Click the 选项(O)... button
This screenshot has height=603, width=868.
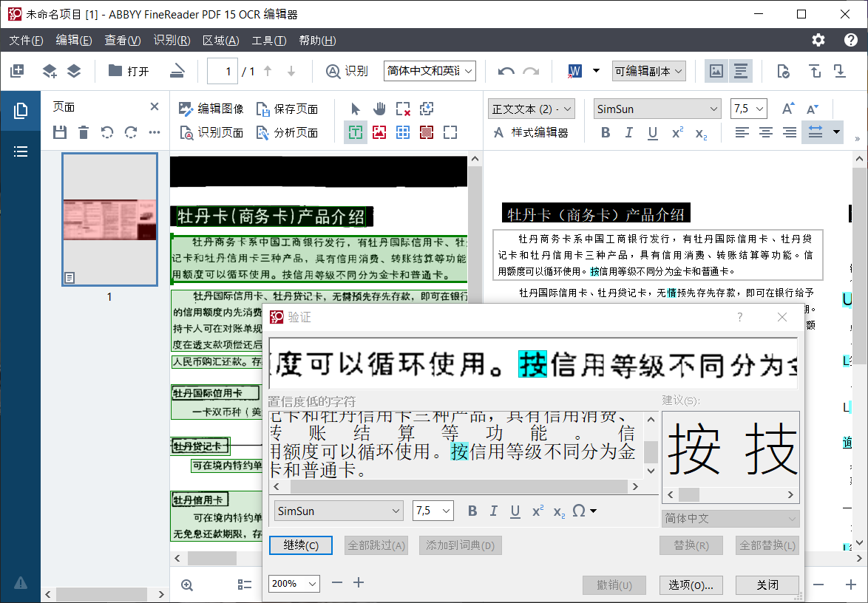click(x=691, y=585)
